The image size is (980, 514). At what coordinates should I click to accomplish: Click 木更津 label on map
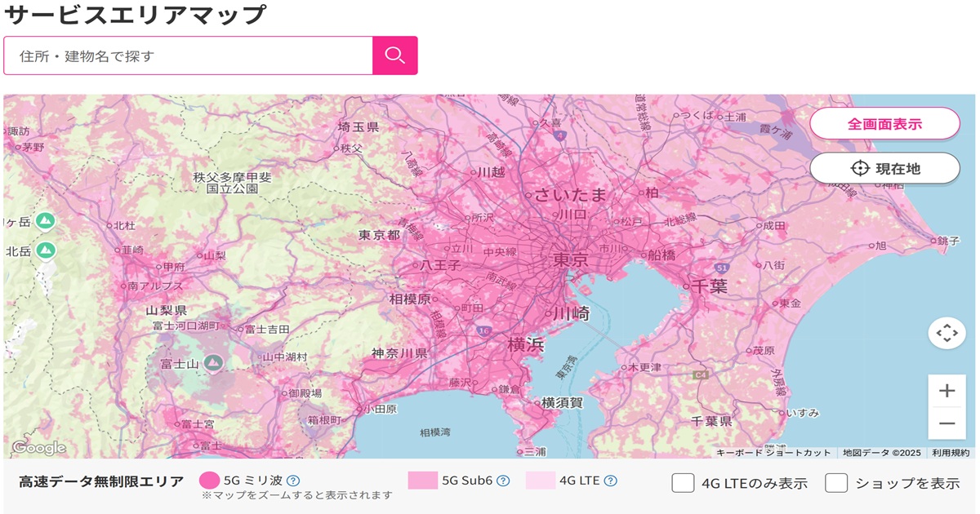(644, 367)
